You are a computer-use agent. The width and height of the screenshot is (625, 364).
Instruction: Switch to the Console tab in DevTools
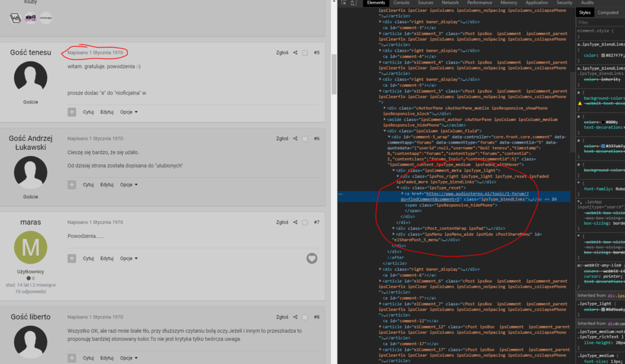pyautogui.click(x=401, y=3)
